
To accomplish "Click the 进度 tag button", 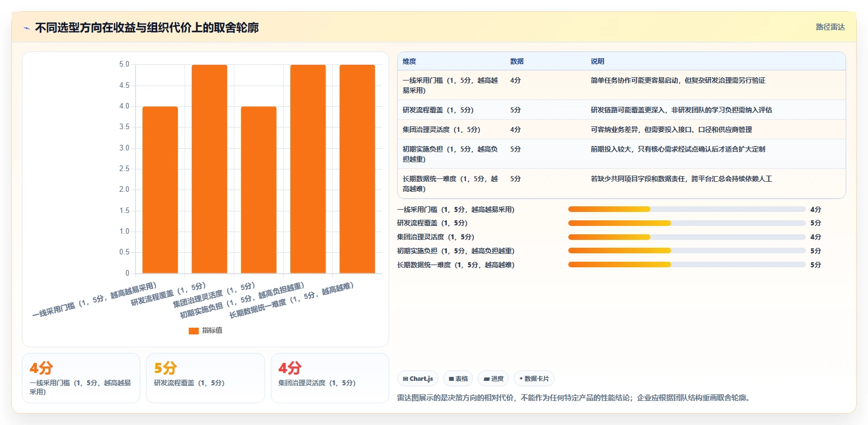I will tap(493, 379).
